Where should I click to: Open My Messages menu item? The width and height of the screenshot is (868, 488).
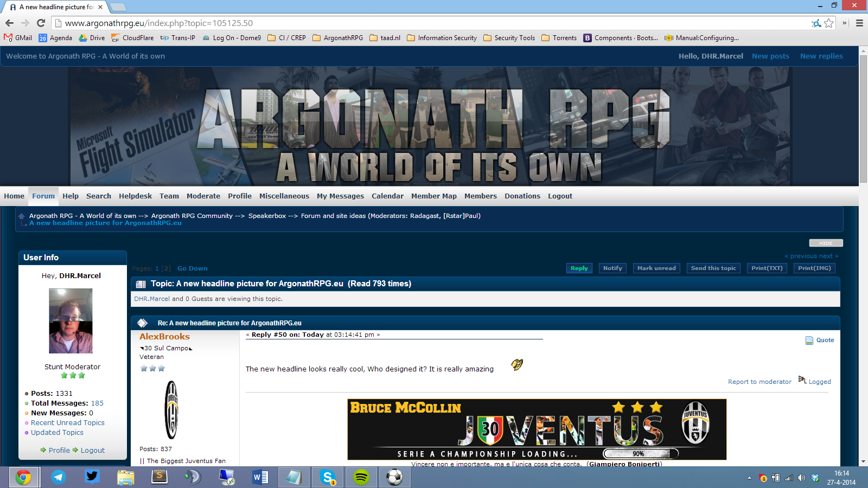point(340,196)
